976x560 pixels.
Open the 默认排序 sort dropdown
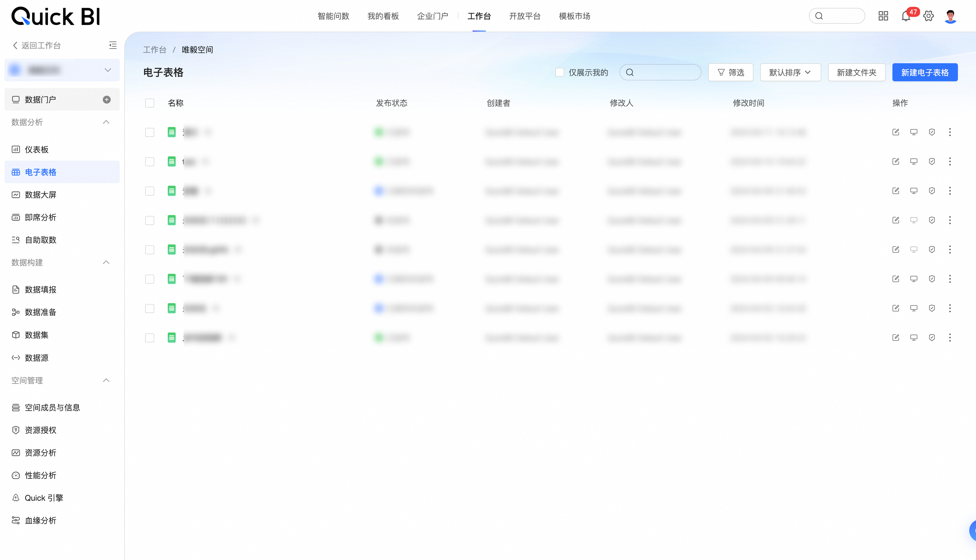click(790, 72)
